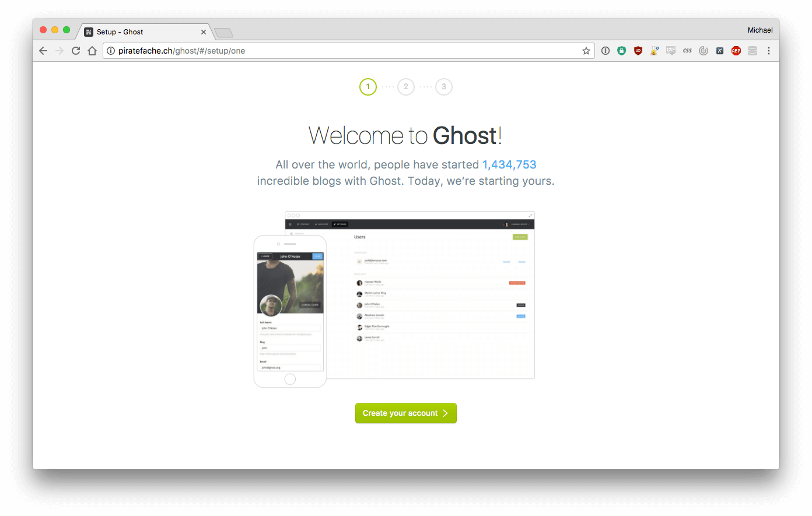Select the Setup - Ghost tab
The height and width of the screenshot is (516, 812).
click(x=145, y=32)
